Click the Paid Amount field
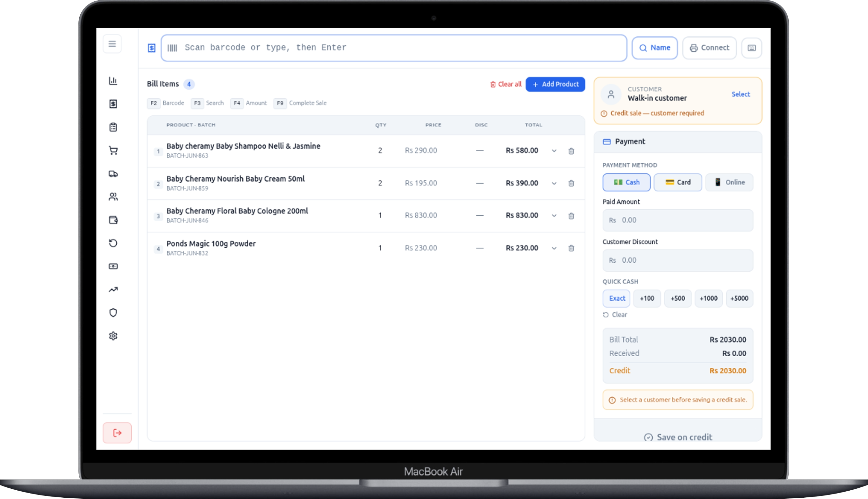The width and height of the screenshot is (868, 499). pyautogui.click(x=678, y=220)
